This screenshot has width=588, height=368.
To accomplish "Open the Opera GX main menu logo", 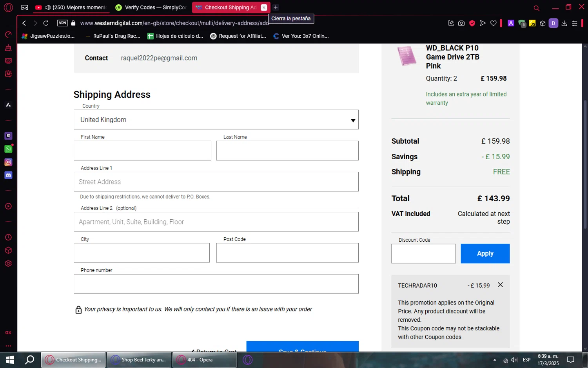I will 8,7.
